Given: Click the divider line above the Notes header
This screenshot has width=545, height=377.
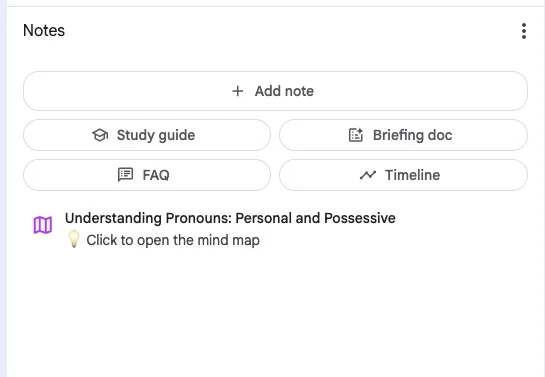Looking at the screenshot, I should pos(275,6).
